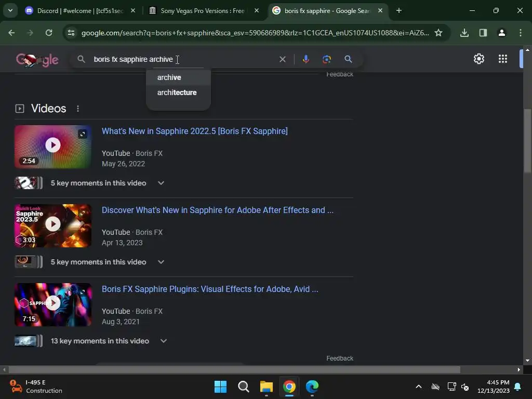The width and height of the screenshot is (532, 399).
Task: Click the top Feedback link near suggestions
Action: coord(340,74)
